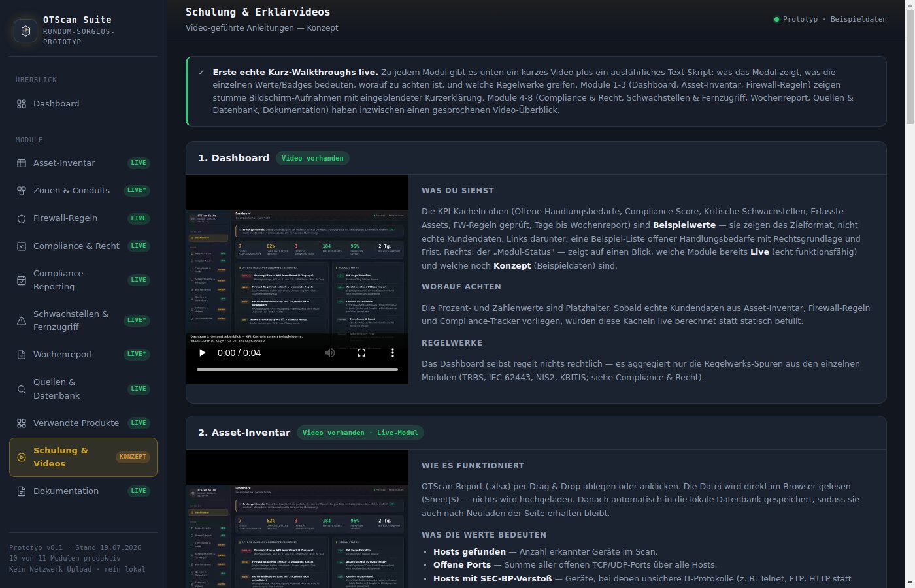Click the Asset-Inventar table icon

(22, 163)
